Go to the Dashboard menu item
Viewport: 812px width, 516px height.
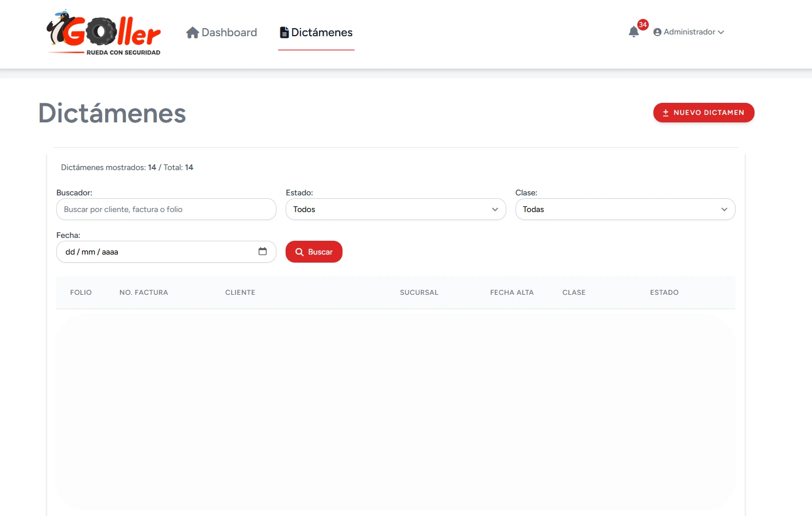click(x=229, y=33)
